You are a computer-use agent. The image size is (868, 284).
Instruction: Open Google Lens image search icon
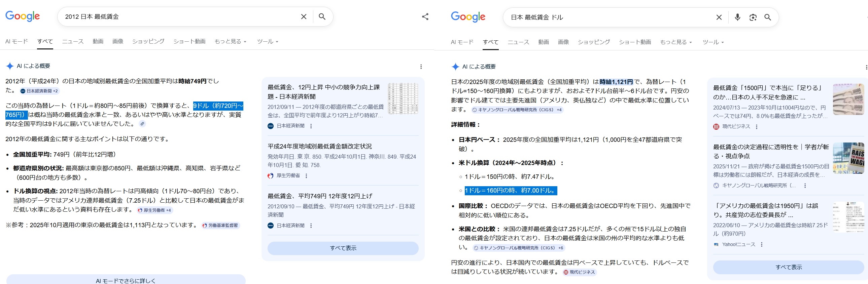pos(753,17)
